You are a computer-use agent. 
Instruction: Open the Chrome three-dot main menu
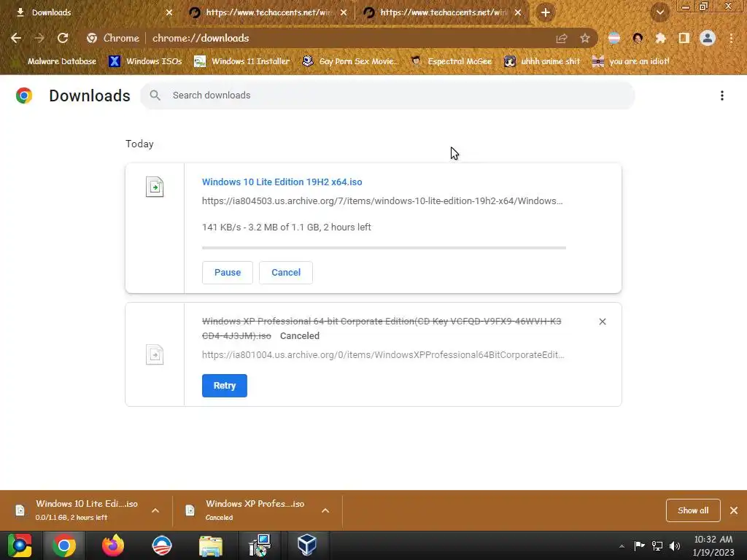tap(731, 38)
